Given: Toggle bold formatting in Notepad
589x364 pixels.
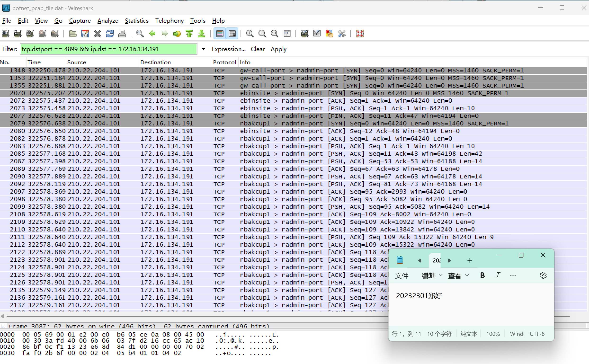Looking at the screenshot, I should coord(482,275).
